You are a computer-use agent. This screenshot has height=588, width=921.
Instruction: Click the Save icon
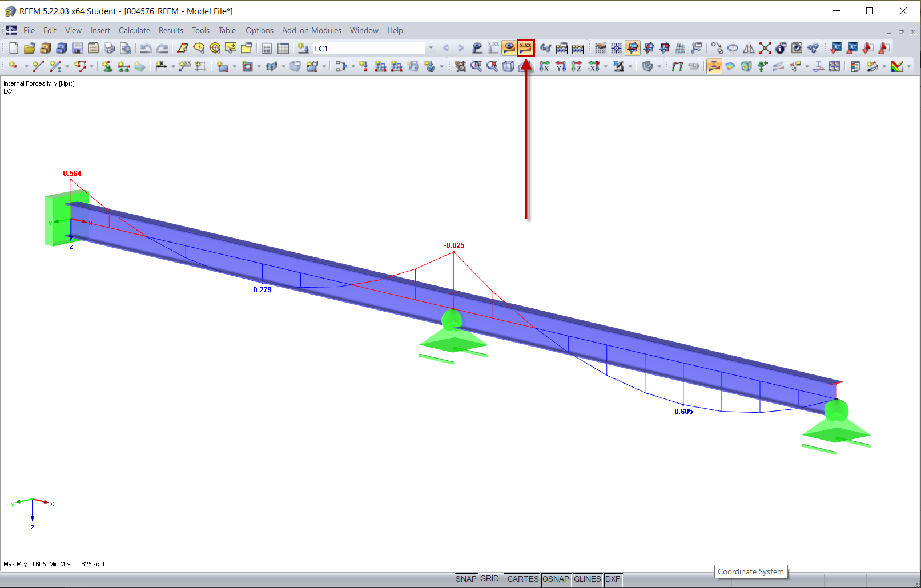pyautogui.click(x=77, y=48)
